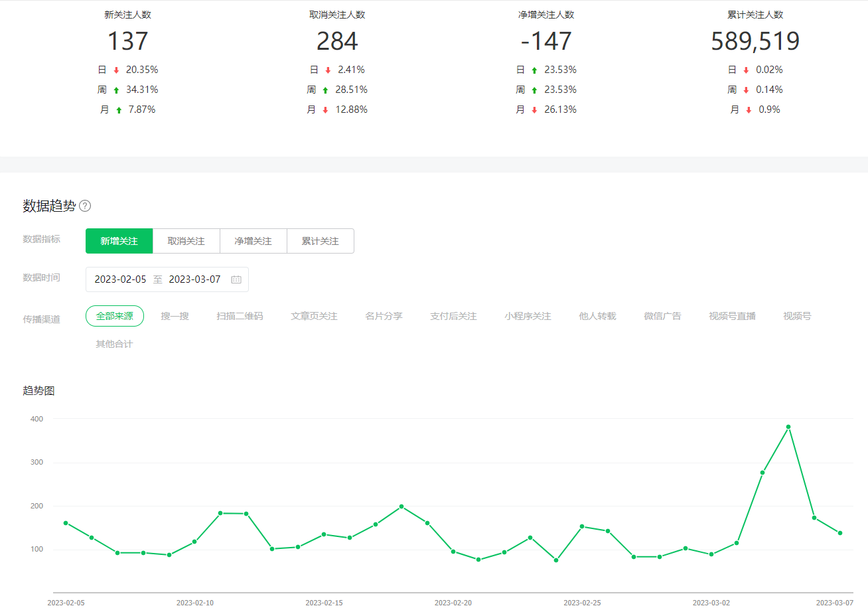This screenshot has height=614, width=868.
Task: Click the help icon beside 数据趋势
Action: point(85,206)
